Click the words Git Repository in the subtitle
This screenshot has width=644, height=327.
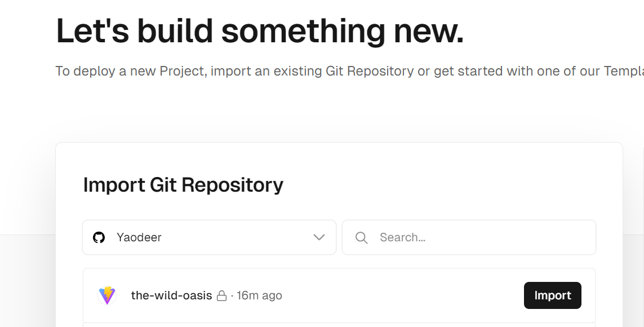[x=370, y=71]
